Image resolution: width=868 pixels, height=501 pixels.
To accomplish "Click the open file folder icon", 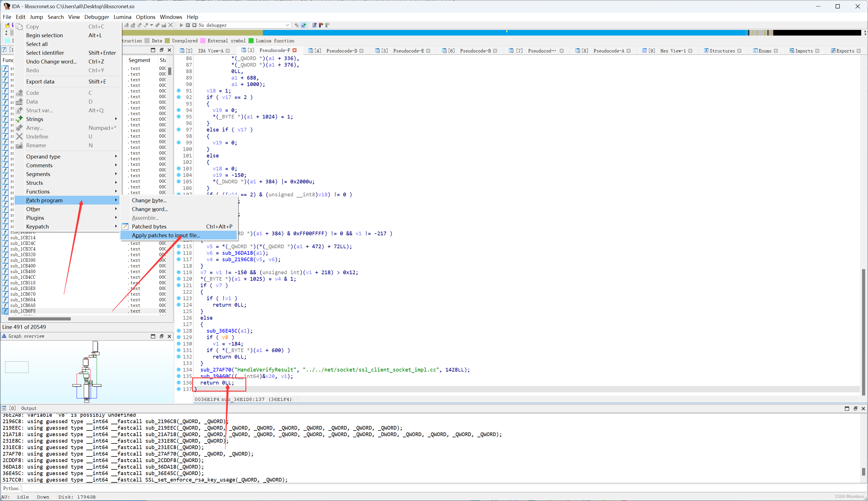I will (x=7, y=25).
